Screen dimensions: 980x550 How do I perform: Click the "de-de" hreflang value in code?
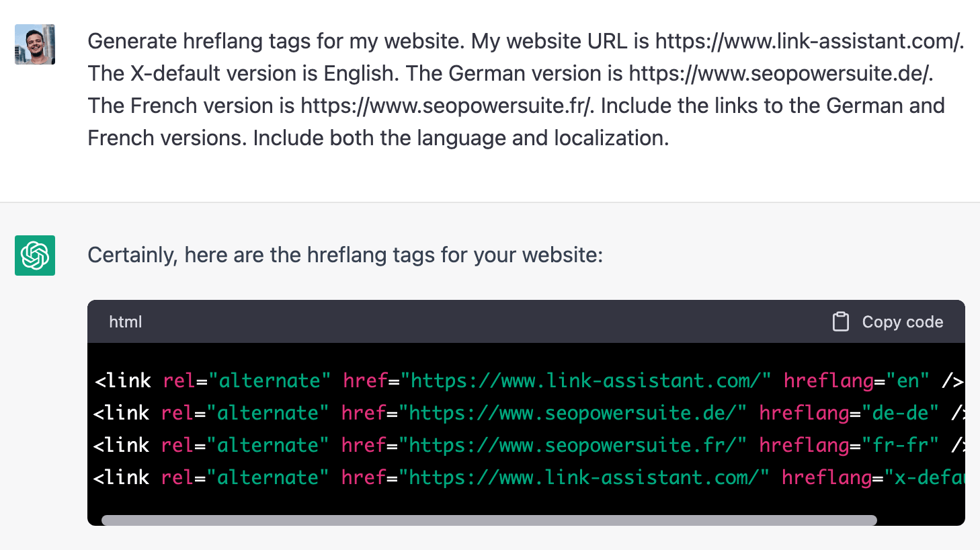(900, 413)
